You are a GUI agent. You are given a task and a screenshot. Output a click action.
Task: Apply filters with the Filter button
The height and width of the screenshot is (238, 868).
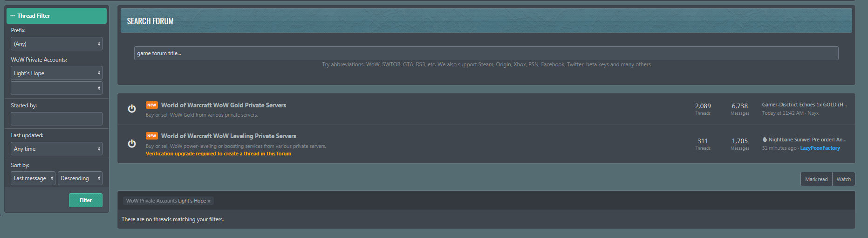tap(86, 200)
